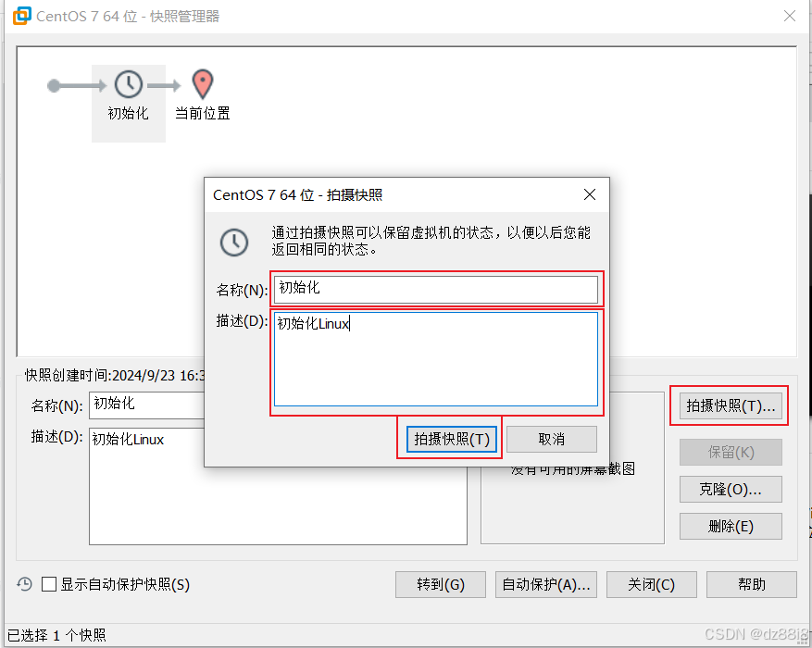This screenshot has width=812, height=648.
Task: Open 克隆(O)... clone option
Action: click(x=731, y=489)
